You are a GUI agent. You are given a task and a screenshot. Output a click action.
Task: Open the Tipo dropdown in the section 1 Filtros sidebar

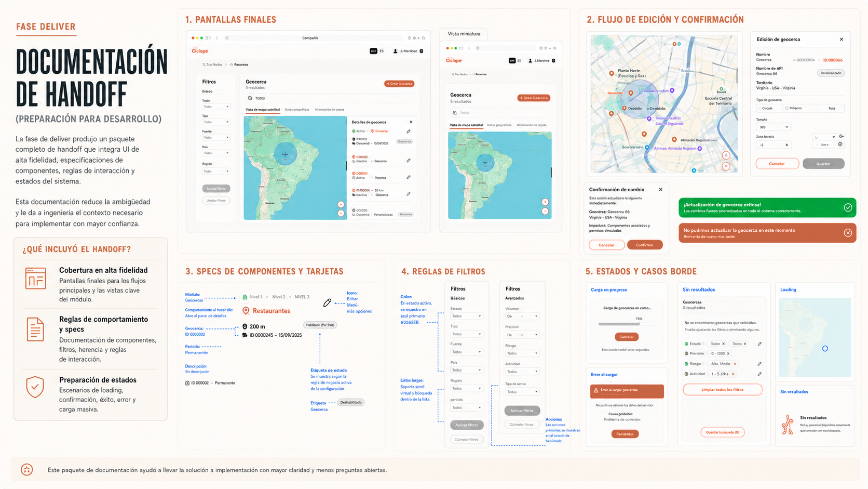tap(216, 122)
